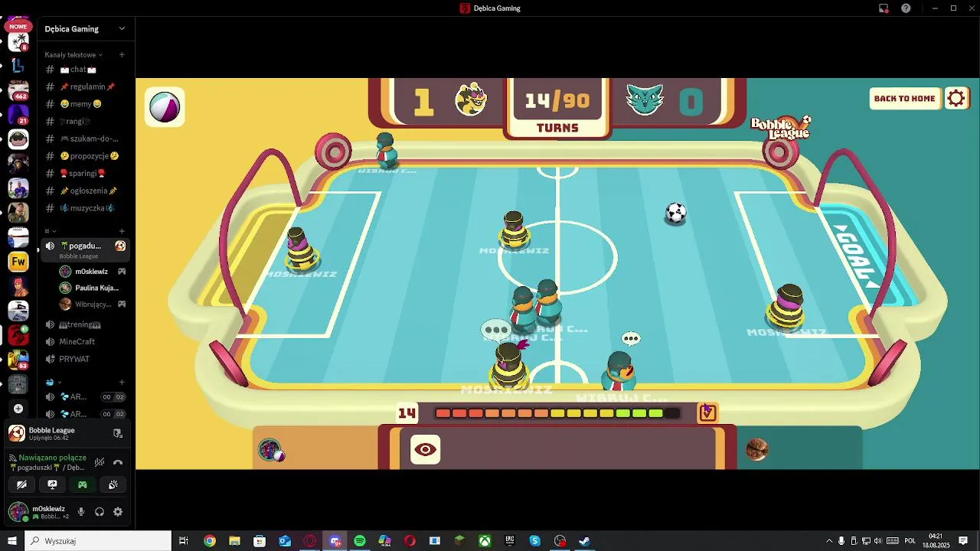The width and height of the screenshot is (980, 551).
Task: Disconnect from the voice call
Action: click(118, 462)
